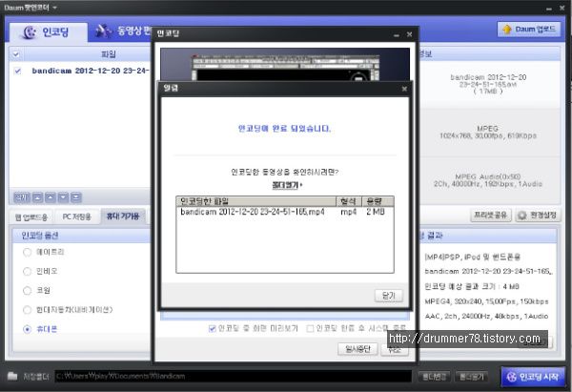572x392 pixels.
Task: Click the 폴더열기 button in bottom bar
Action: pos(472,377)
